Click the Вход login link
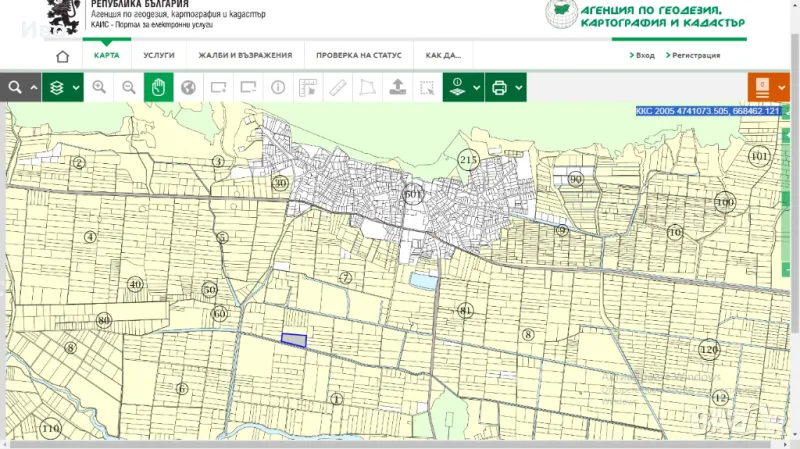This screenshot has width=800, height=449. pos(641,56)
